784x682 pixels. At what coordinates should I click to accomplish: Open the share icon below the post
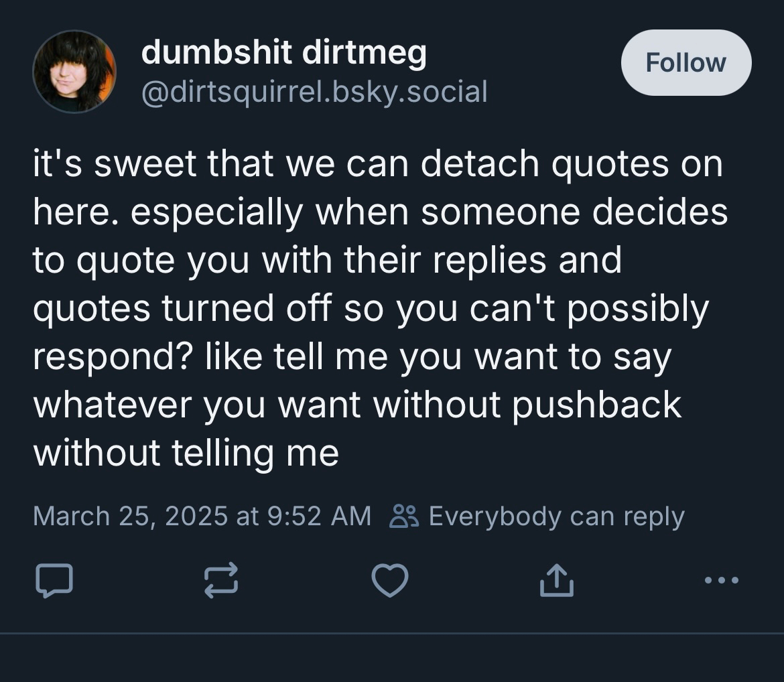coord(557,580)
